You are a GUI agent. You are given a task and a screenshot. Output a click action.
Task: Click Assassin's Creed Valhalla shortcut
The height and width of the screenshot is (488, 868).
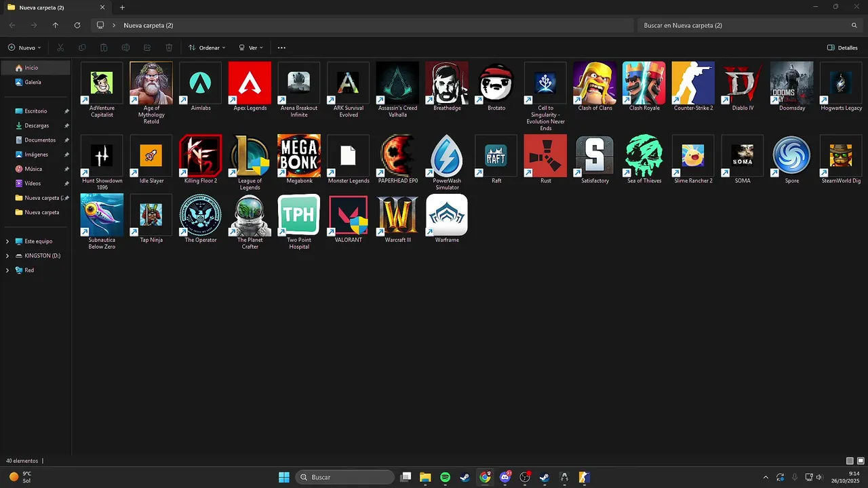coord(397,83)
